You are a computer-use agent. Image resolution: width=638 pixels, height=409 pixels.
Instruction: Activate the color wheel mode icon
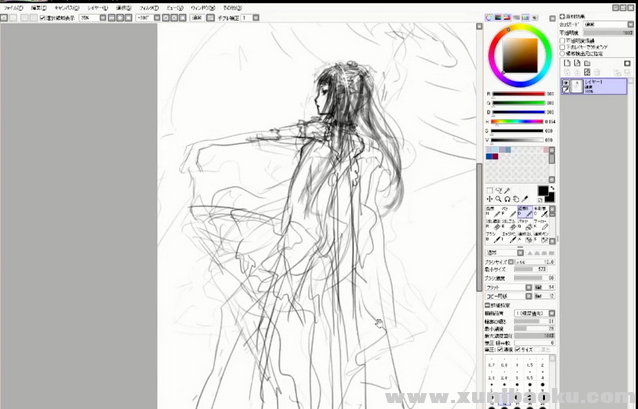[490, 17]
